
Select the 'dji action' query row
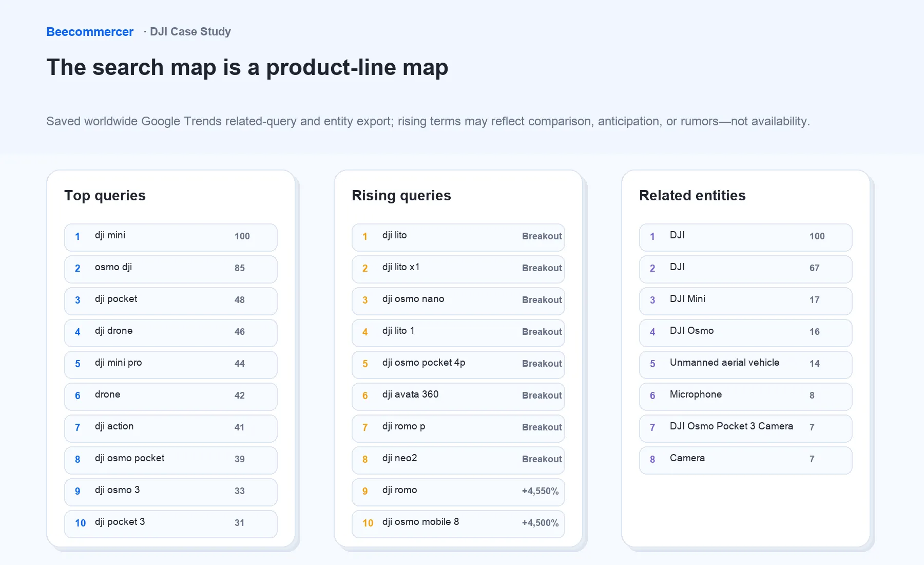click(x=171, y=428)
